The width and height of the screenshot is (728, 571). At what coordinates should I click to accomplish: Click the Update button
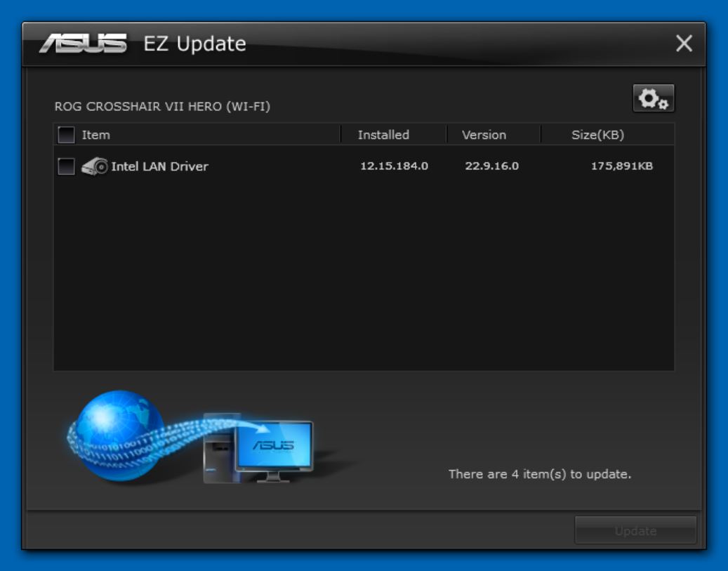pyautogui.click(x=635, y=530)
